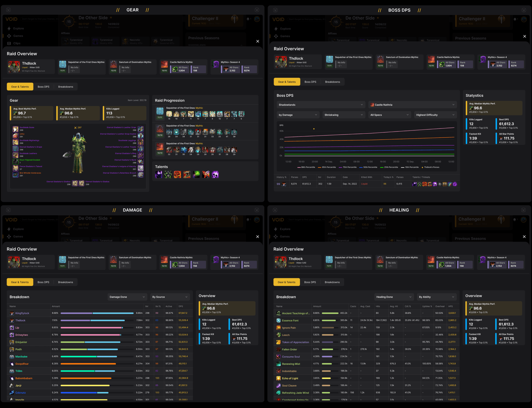The image size is (532, 408).
Task: Open the by Damage metric dropdown
Action: coord(298,115)
